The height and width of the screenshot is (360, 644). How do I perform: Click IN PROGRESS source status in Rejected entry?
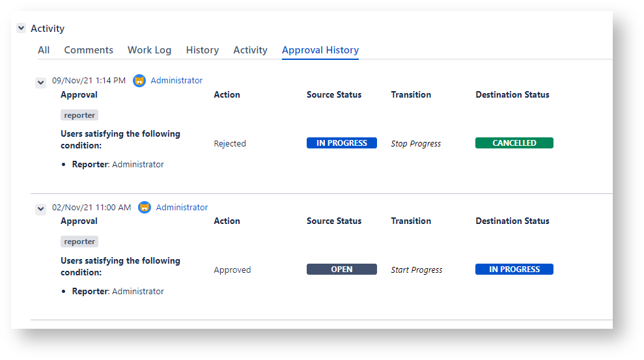341,143
